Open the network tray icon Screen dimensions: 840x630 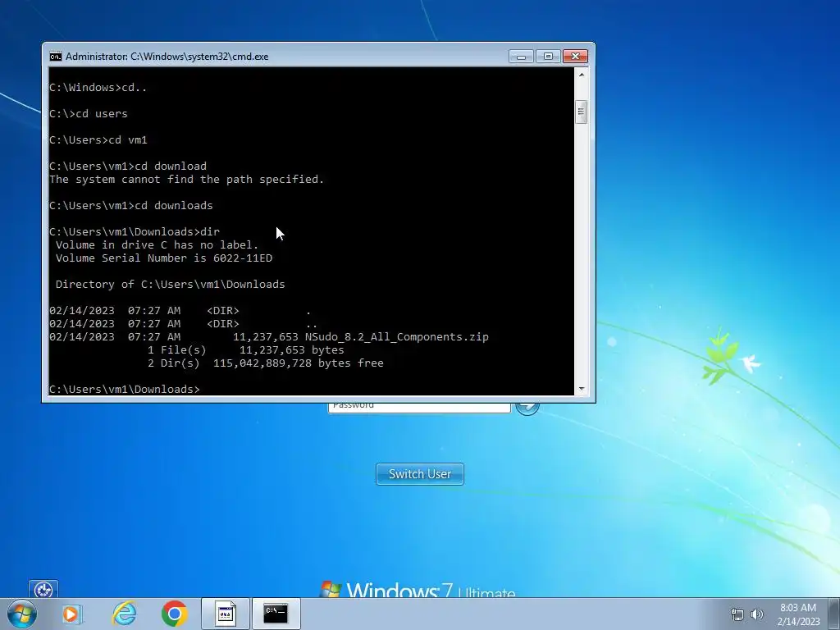coord(737,614)
